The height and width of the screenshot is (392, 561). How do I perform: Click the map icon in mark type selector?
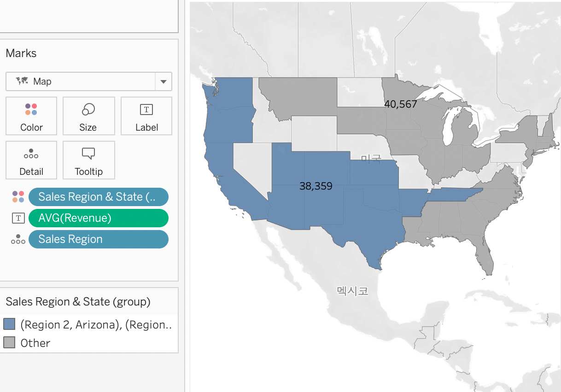[x=22, y=81]
